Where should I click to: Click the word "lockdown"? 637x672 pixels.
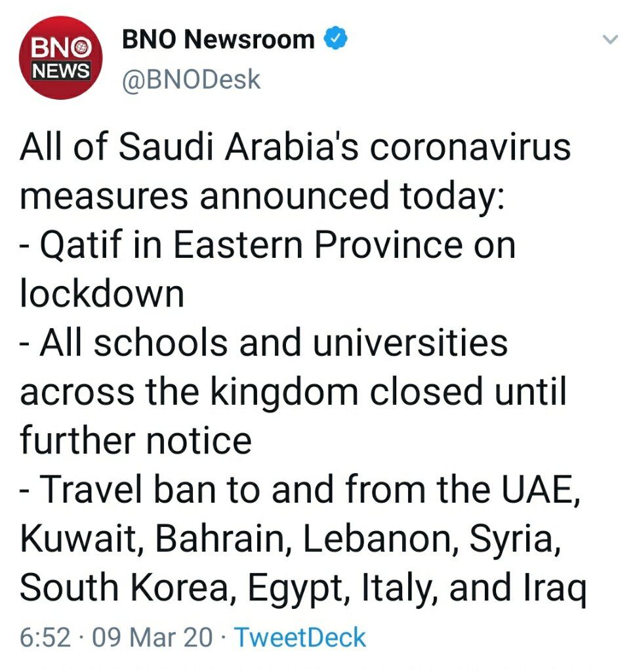click(x=102, y=293)
